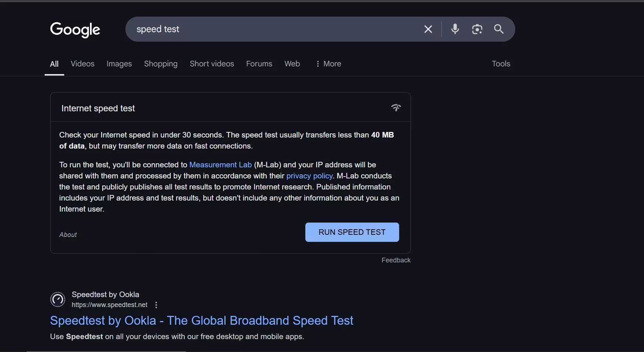Switch to the Images tab
This screenshot has height=352, width=644.
(119, 64)
